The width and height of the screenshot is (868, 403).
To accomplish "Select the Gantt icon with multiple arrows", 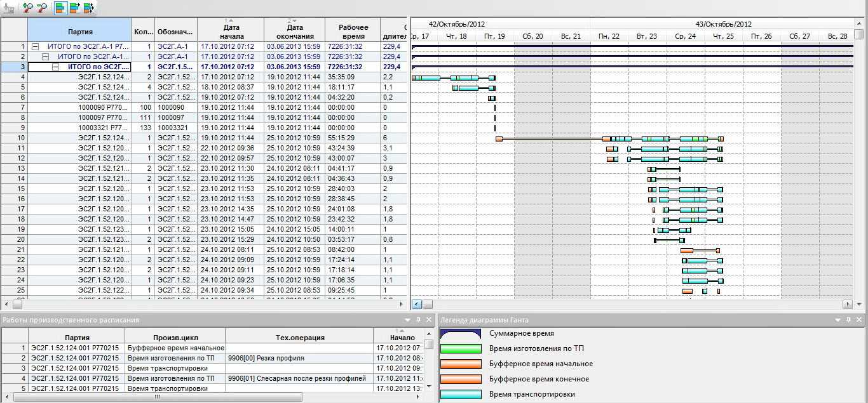I will click(x=89, y=8).
